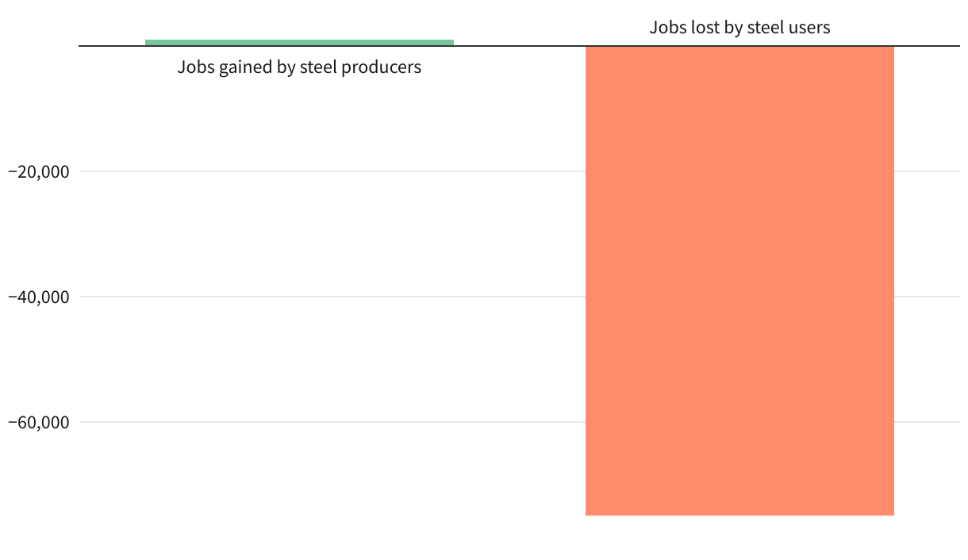The width and height of the screenshot is (968, 560).
Task: Click the −40,000 gridline left of orange bar
Action: [333, 297]
